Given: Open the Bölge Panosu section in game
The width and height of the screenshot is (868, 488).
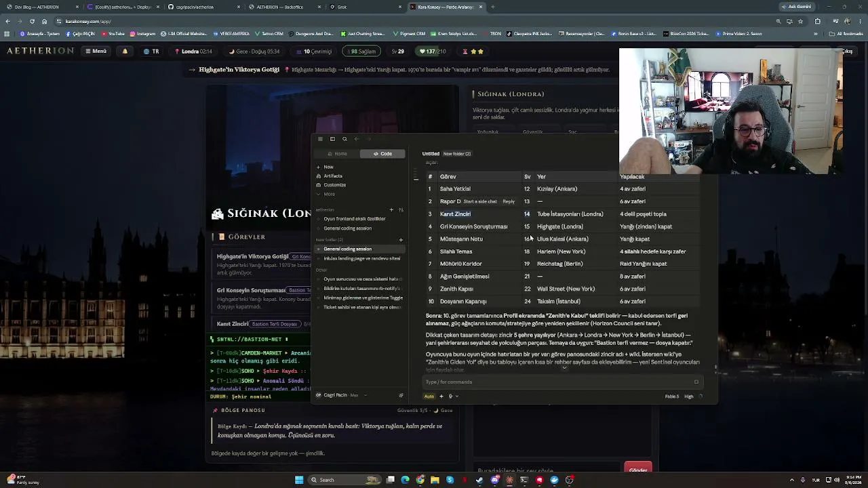Looking at the screenshot, I should coord(239,410).
